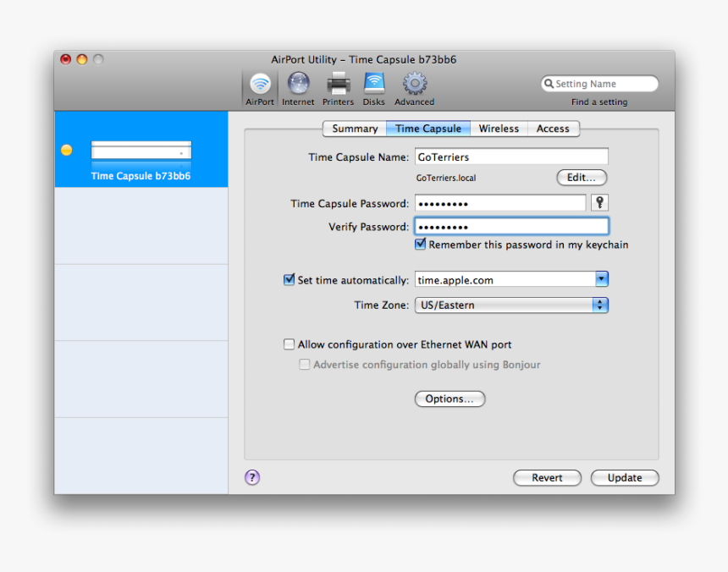Toggle Set time automatically checkbox
Screen dimensions: 728x572
[289, 279]
